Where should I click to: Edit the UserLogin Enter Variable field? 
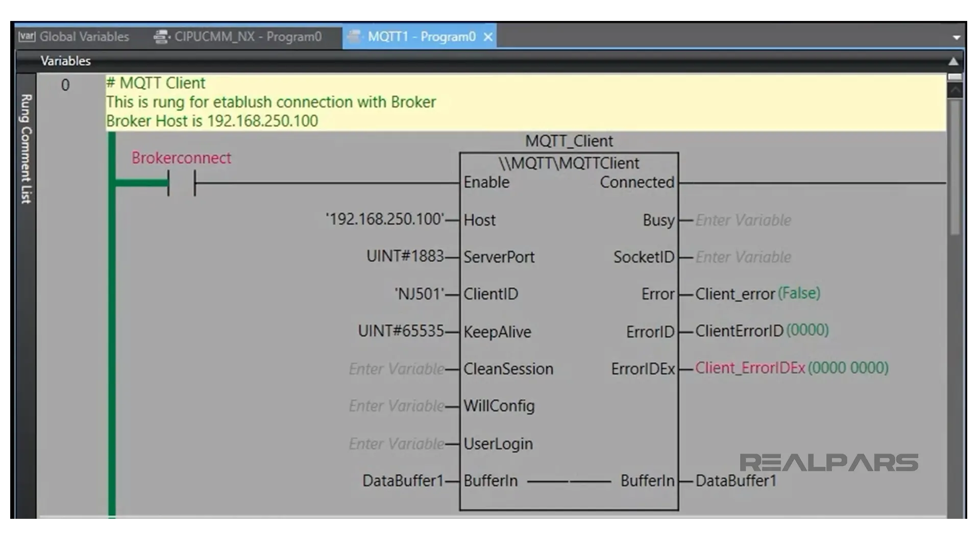396,443
